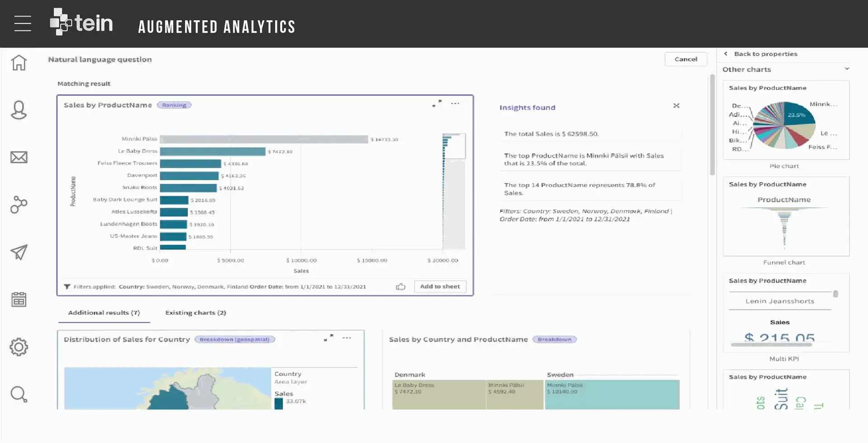Screen dimensions: 868x443
Task: Expand the Sales by ProductName chart fullscreen
Action: click(437, 104)
